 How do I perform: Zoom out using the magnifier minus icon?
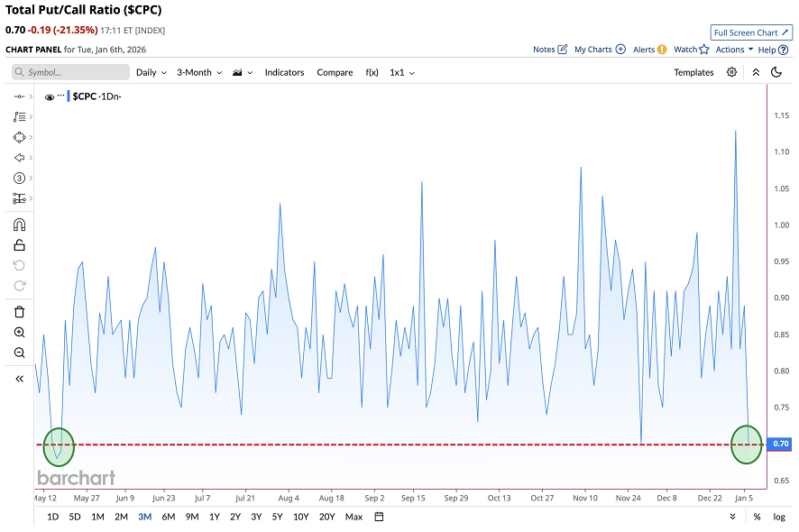click(19, 353)
